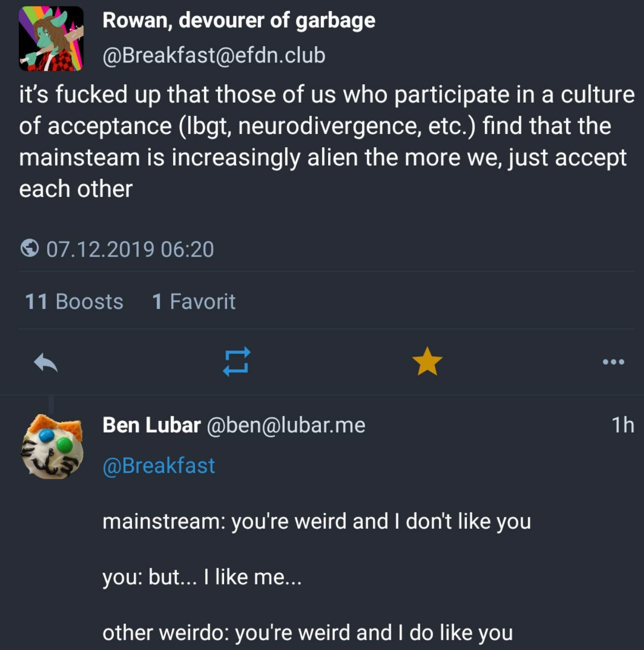Click the 07.12.2019 06:20 post timestamp
The height and width of the screenshot is (650, 644).
pos(130,249)
